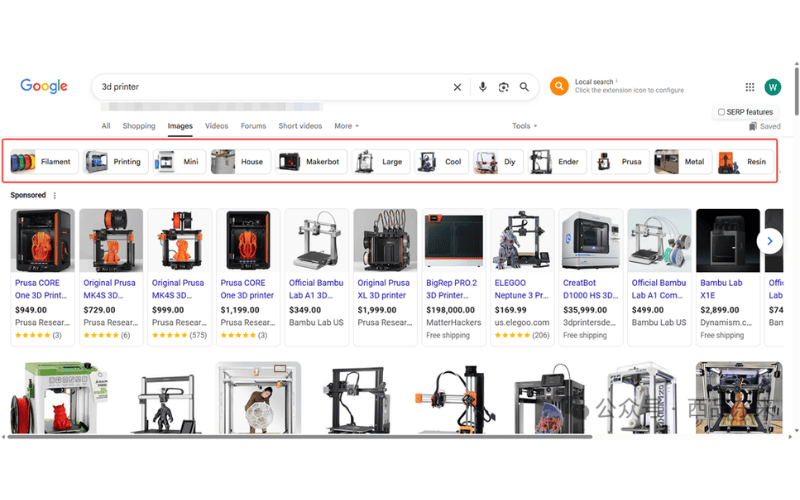Select the Diy filter chip
This screenshot has height=500, width=800.
click(x=498, y=162)
